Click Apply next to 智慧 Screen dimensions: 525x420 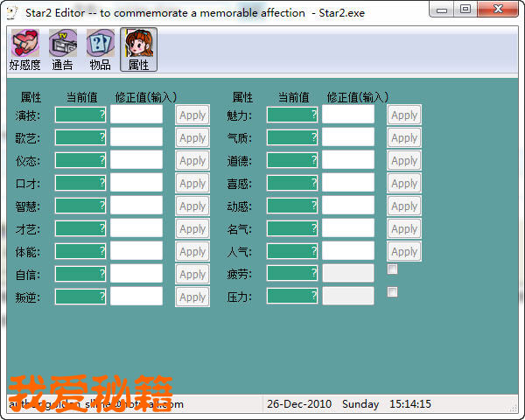192,206
